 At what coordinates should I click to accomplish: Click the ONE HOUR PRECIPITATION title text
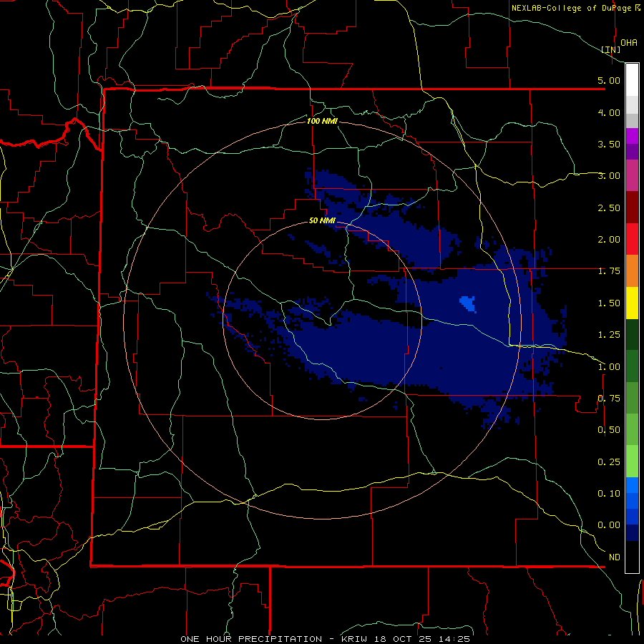point(251,639)
